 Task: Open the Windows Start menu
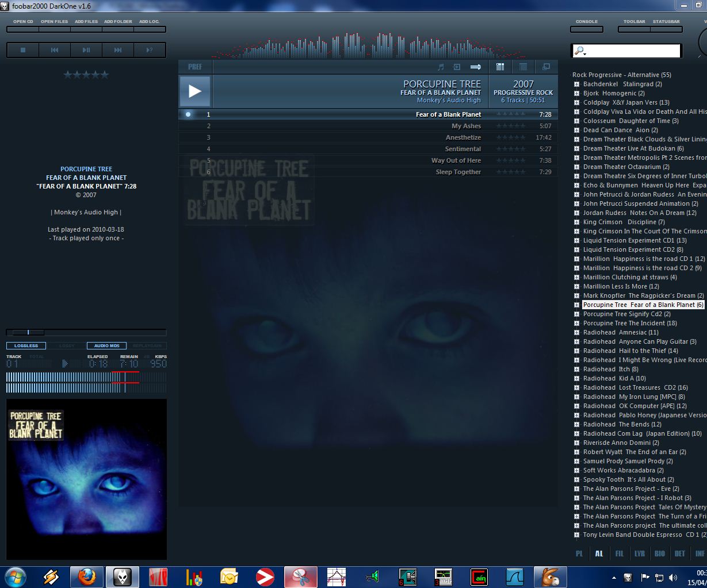[x=15, y=577]
